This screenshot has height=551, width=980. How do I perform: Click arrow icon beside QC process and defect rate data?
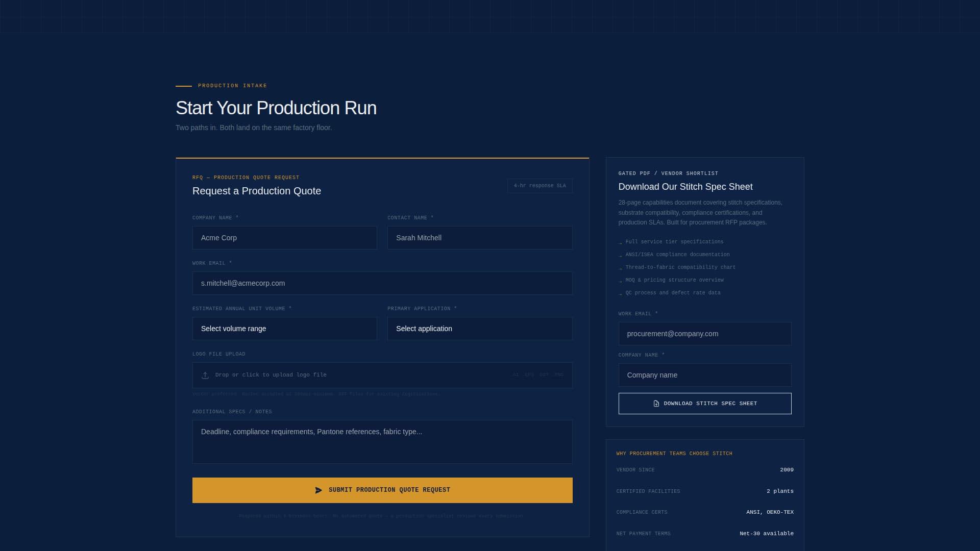[621, 293]
